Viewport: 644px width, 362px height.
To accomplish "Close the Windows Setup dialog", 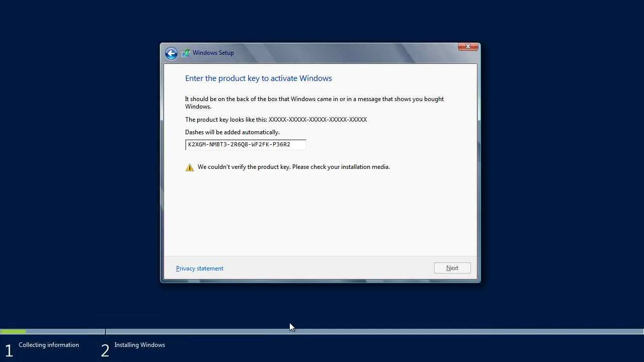I will point(468,46).
